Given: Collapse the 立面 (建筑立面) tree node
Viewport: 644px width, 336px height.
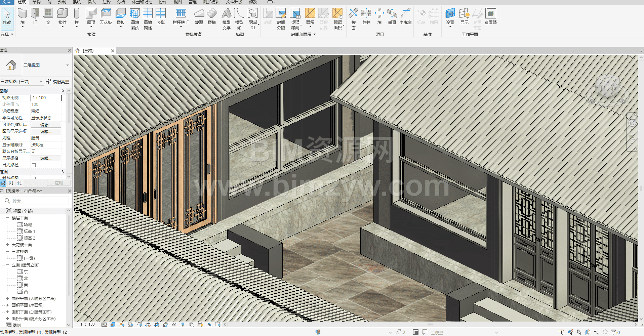Looking at the screenshot, I should tap(7, 265).
